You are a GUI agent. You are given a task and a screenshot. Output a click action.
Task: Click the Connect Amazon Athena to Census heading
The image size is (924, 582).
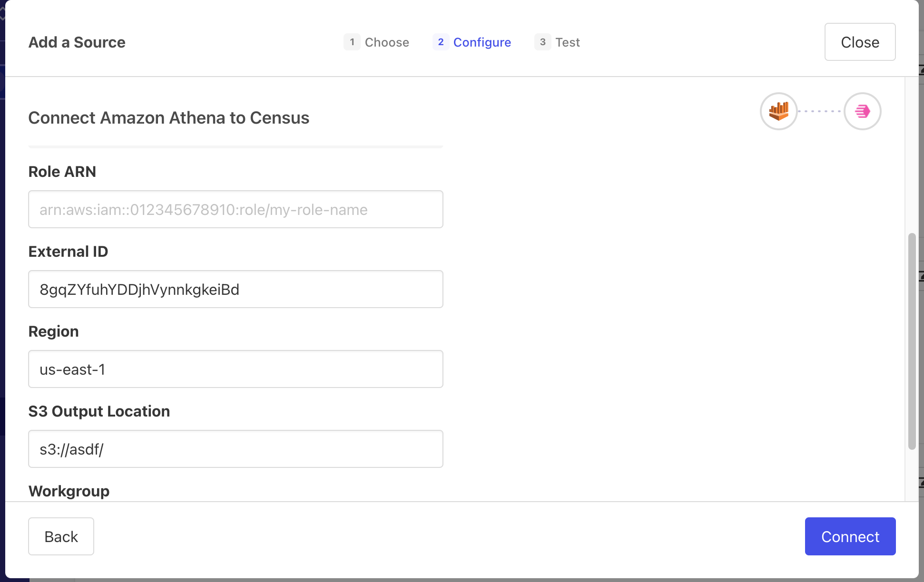[168, 118]
